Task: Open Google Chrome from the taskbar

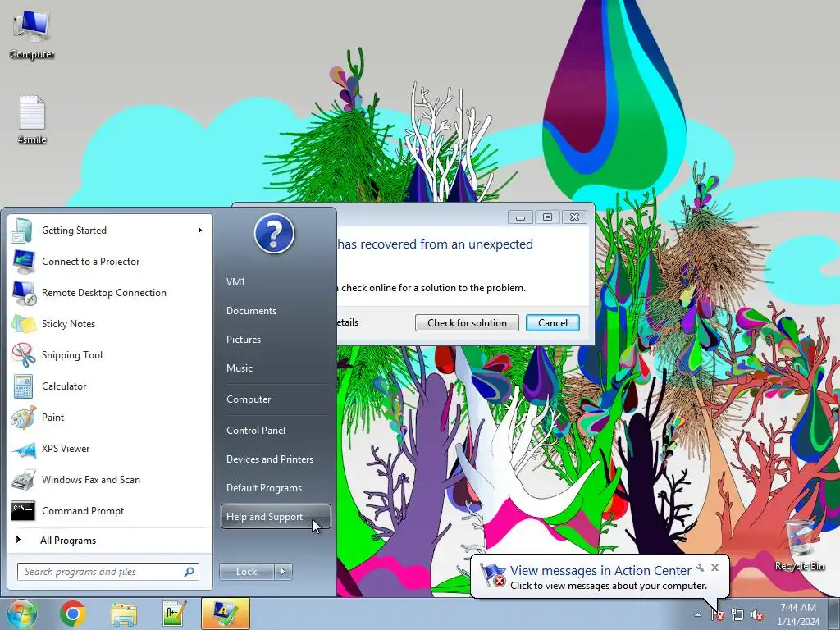Action: pyautogui.click(x=73, y=614)
